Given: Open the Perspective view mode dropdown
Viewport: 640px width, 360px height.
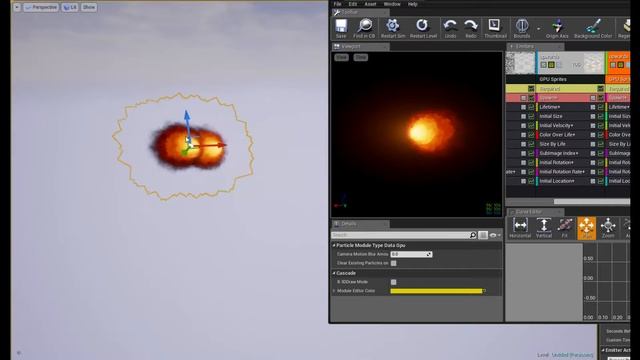Looking at the screenshot, I should (x=41, y=7).
